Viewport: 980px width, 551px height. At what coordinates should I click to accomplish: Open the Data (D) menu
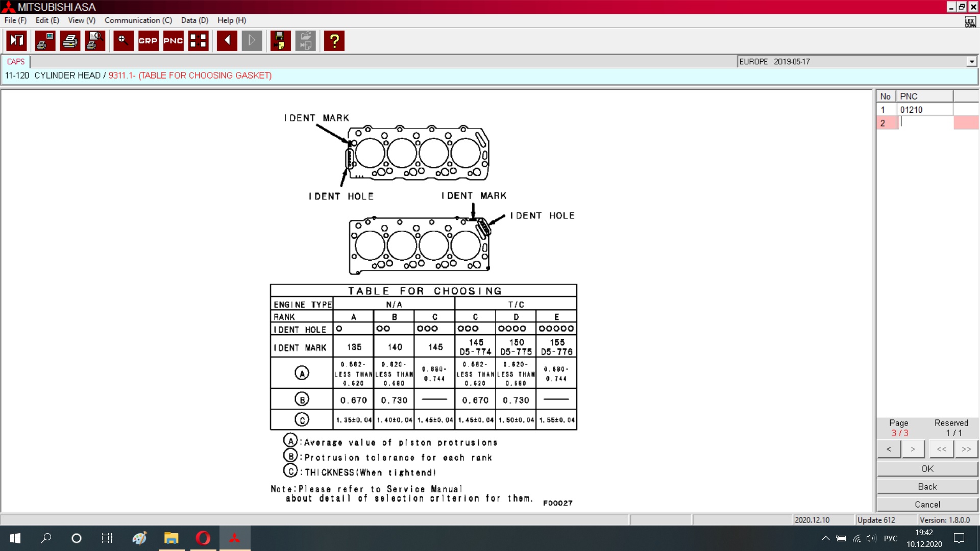pyautogui.click(x=194, y=20)
